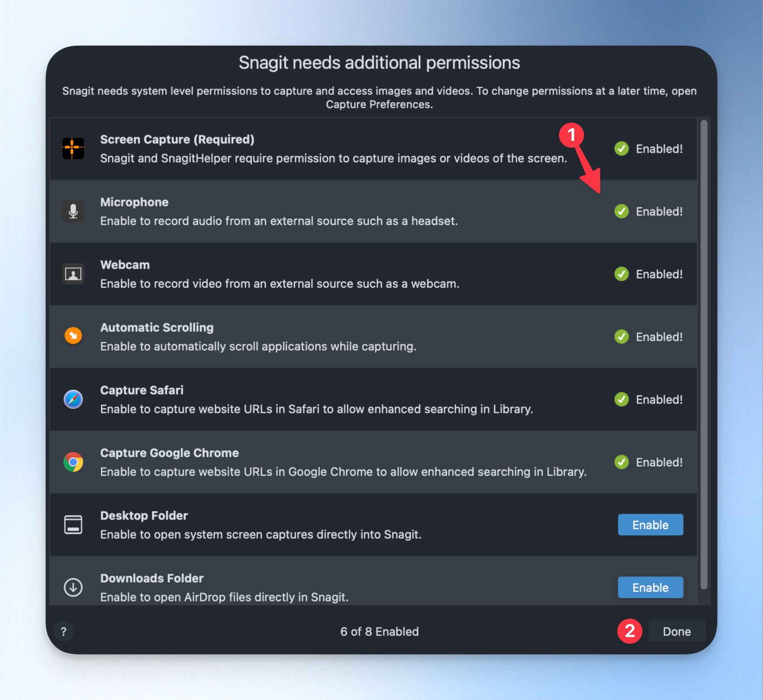This screenshot has height=700, width=763.
Task: Click Automatic Scrolling Enabled checkmark
Action: [621, 337]
